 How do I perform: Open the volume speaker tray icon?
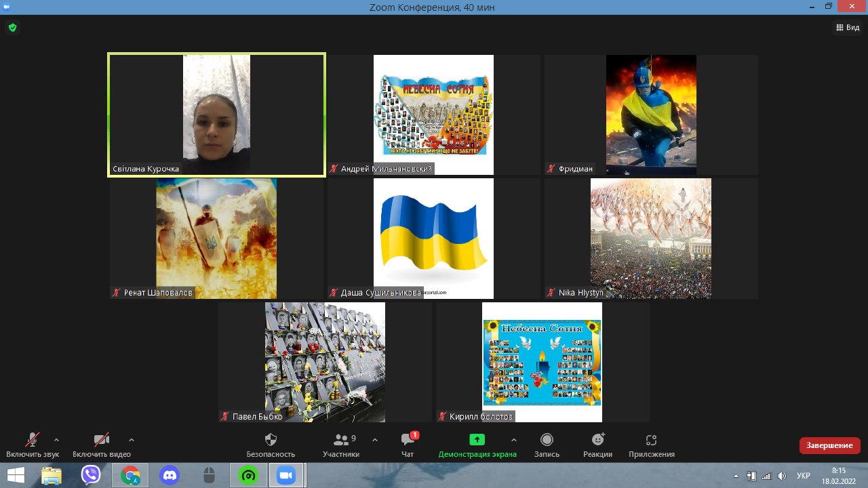pyautogui.click(x=781, y=476)
